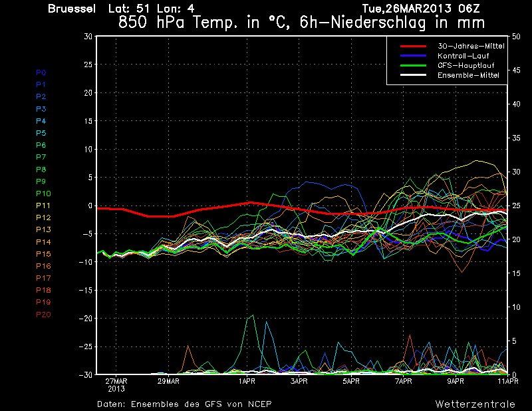Click the Wetterzentrale credit text

click(475, 404)
